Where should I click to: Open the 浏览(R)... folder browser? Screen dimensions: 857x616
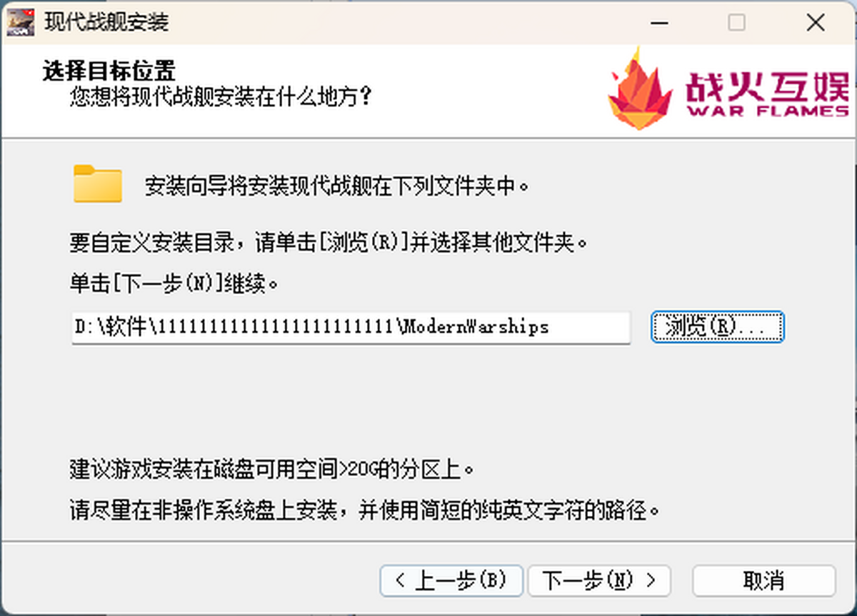(x=717, y=327)
